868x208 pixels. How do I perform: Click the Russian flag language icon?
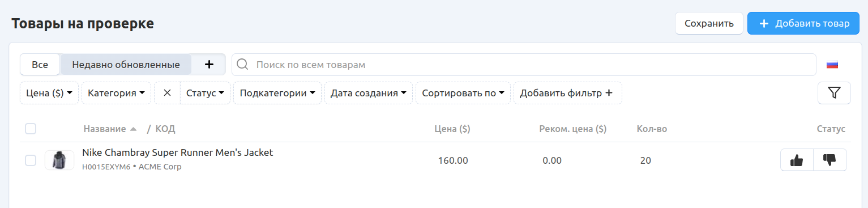coord(832,65)
